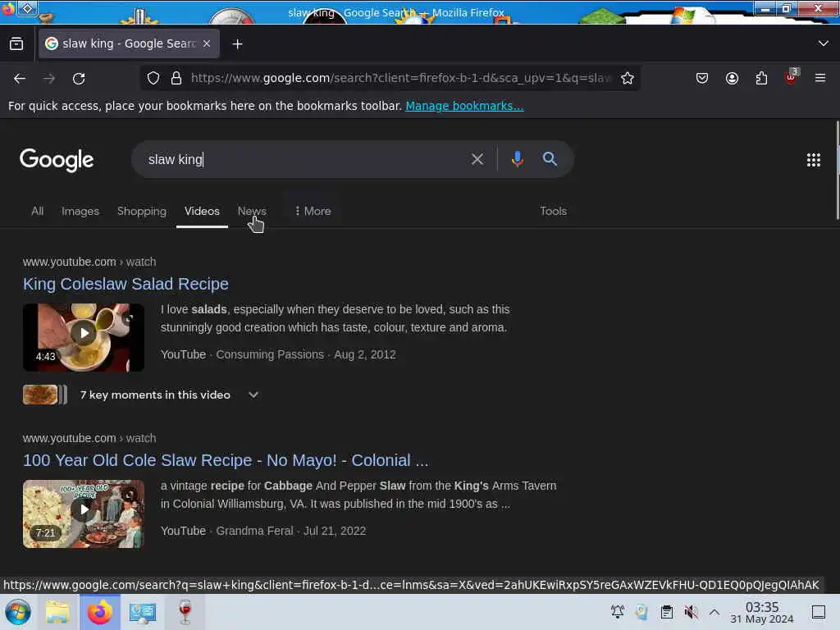Open the Firefox account icon
Image resolution: width=840 pixels, height=630 pixels.
coord(732,78)
